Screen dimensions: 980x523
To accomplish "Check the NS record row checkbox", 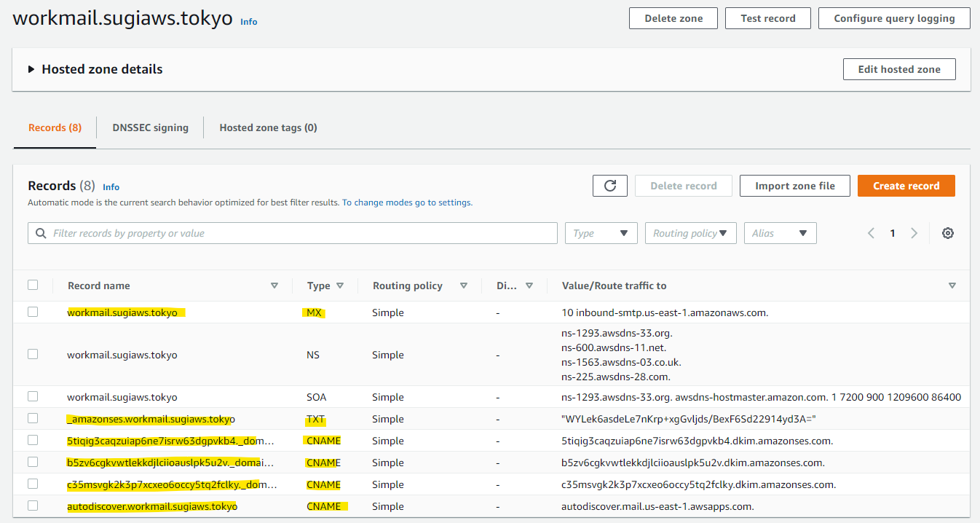I will [33, 354].
